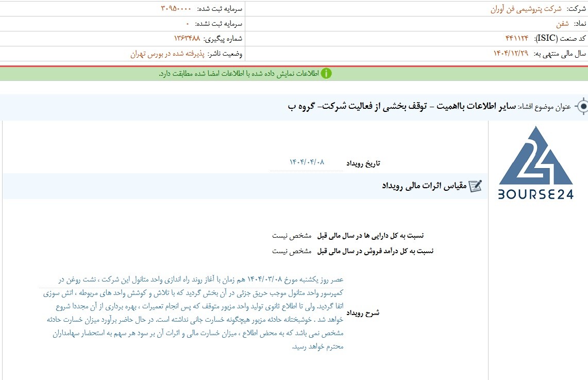Click the event date field ۱۴۰۴/۰۴/۰۸
This screenshot has height=380, width=588.
click(307, 162)
